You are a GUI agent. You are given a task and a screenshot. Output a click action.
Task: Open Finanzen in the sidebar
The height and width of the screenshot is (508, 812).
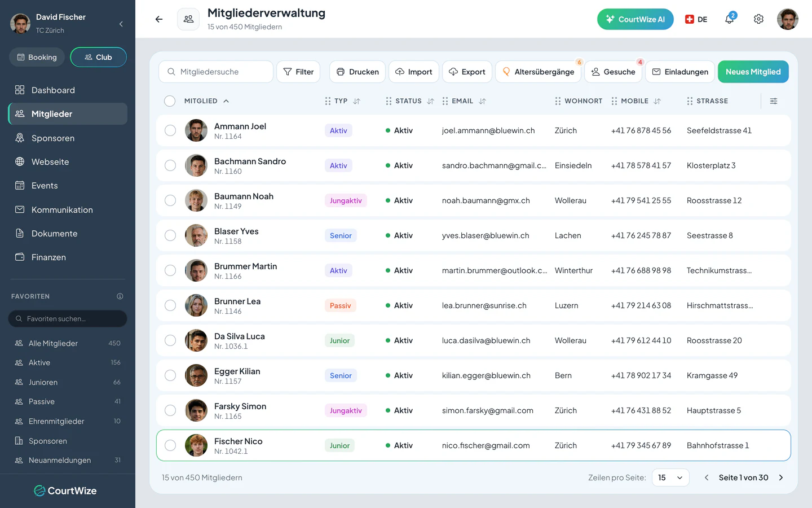pos(68,257)
